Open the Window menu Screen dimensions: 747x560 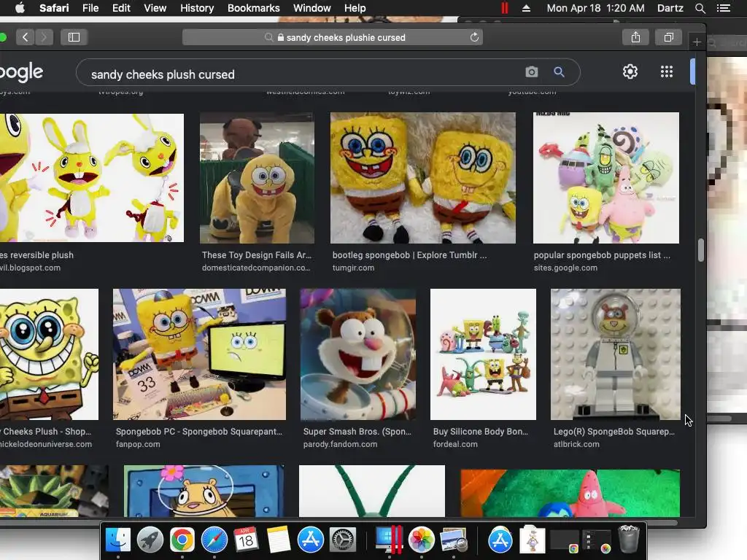point(312,8)
